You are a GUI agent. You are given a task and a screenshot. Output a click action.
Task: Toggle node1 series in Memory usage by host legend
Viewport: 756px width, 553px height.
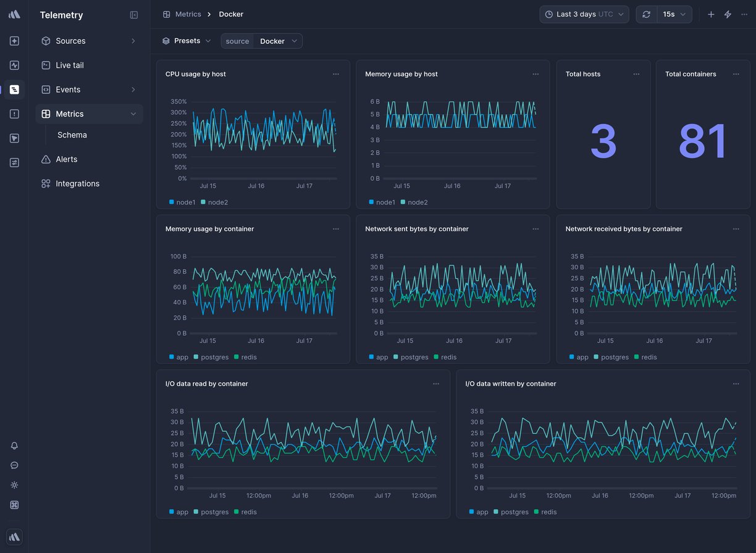382,202
